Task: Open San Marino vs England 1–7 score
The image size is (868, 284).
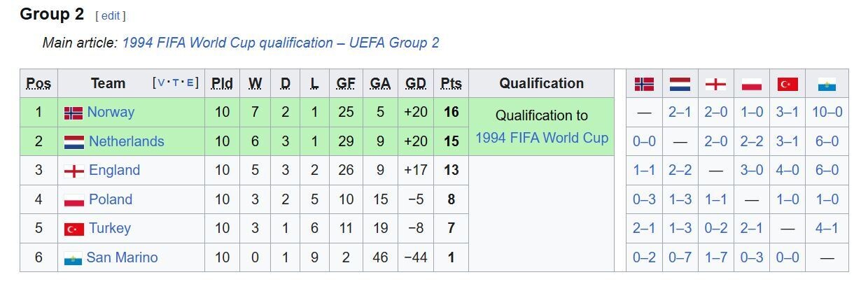Action: 715,258
